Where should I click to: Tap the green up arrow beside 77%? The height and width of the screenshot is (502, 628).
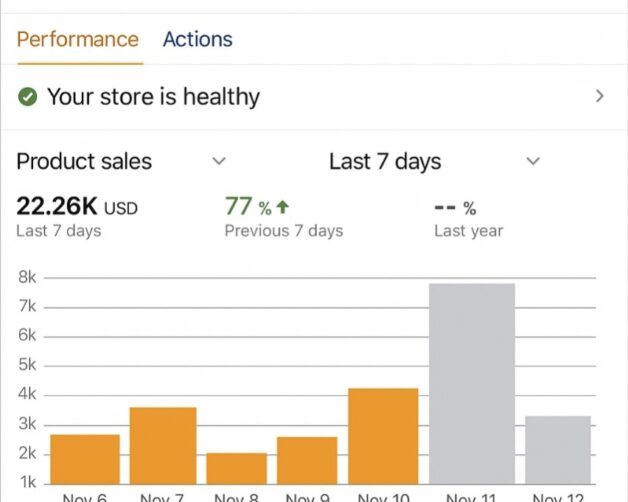(x=283, y=207)
